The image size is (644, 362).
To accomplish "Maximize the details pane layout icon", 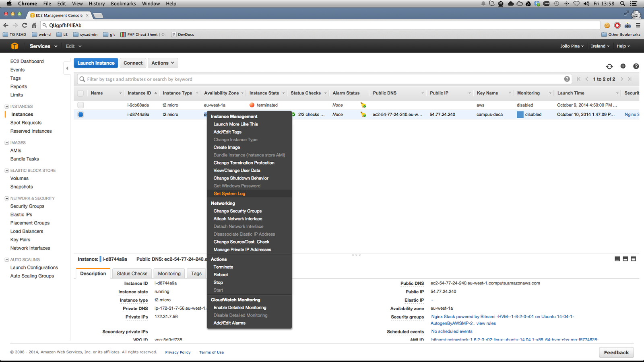I will coord(633,259).
